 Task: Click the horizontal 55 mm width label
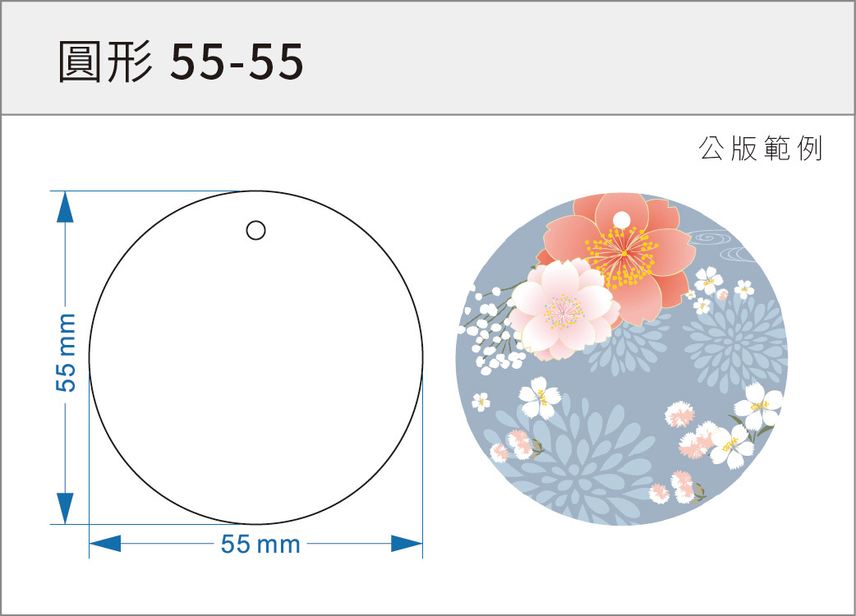[x=260, y=544]
